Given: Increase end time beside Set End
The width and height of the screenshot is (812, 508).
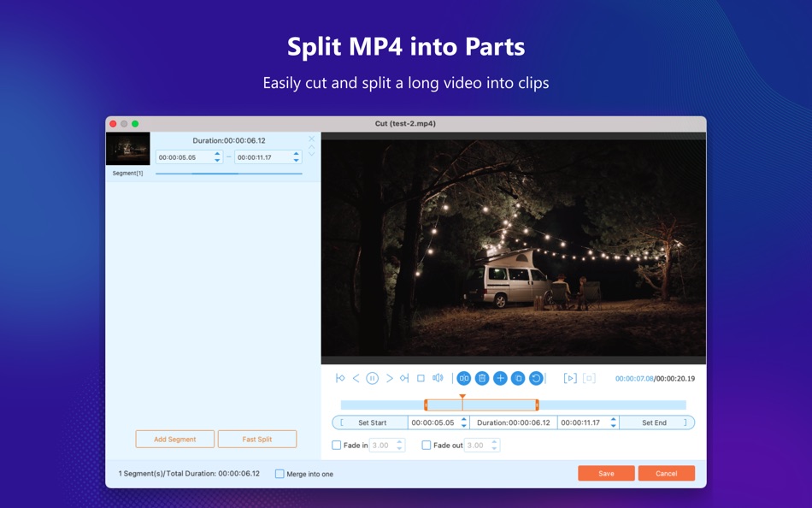Looking at the screenshot, I should click(614, 419).
